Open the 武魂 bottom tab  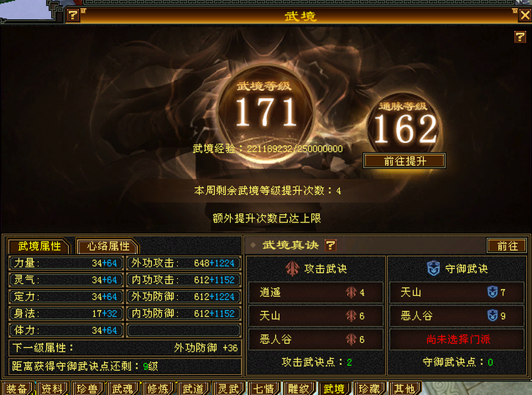pos(122,388)
